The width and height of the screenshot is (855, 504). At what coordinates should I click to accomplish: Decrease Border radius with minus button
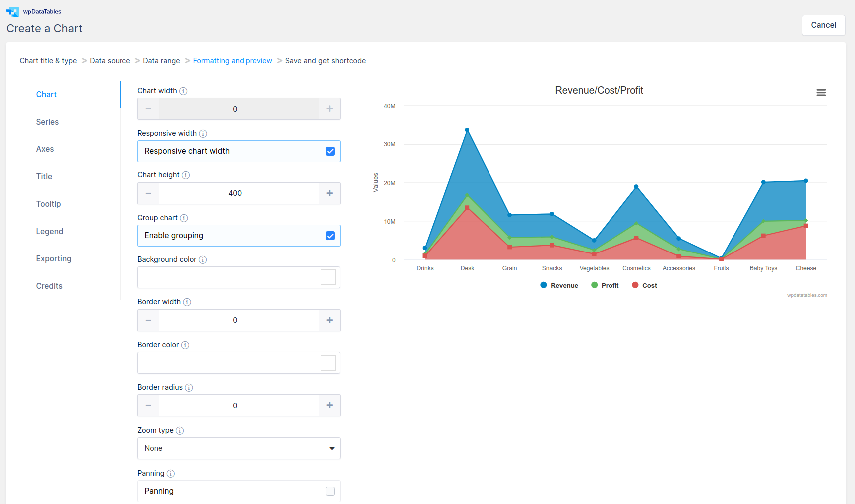click(x=148, y=405)
